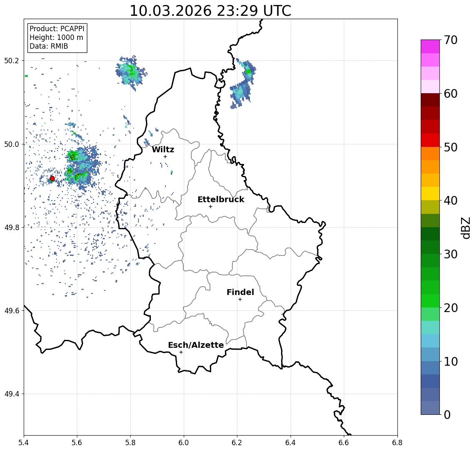Click the Ettelbruck city label
Image resolution: width=476 pixels, height=451 pixels.
point(221,199)
